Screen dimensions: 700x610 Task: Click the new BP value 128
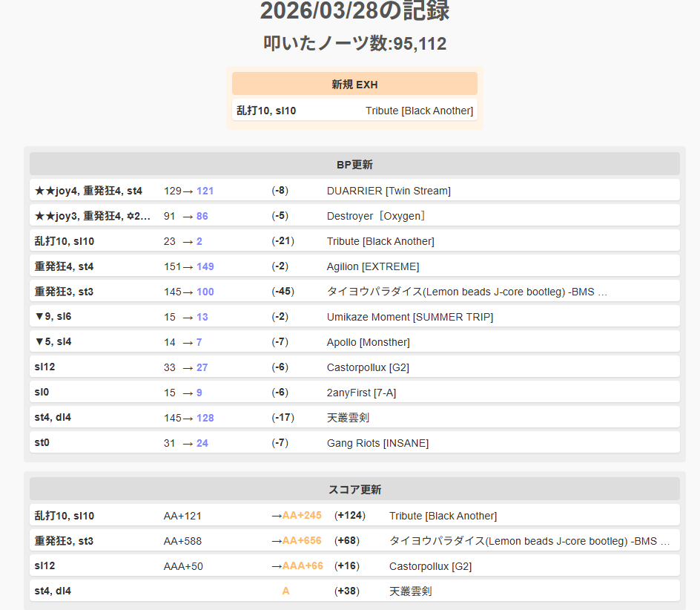tap(205, 418)
